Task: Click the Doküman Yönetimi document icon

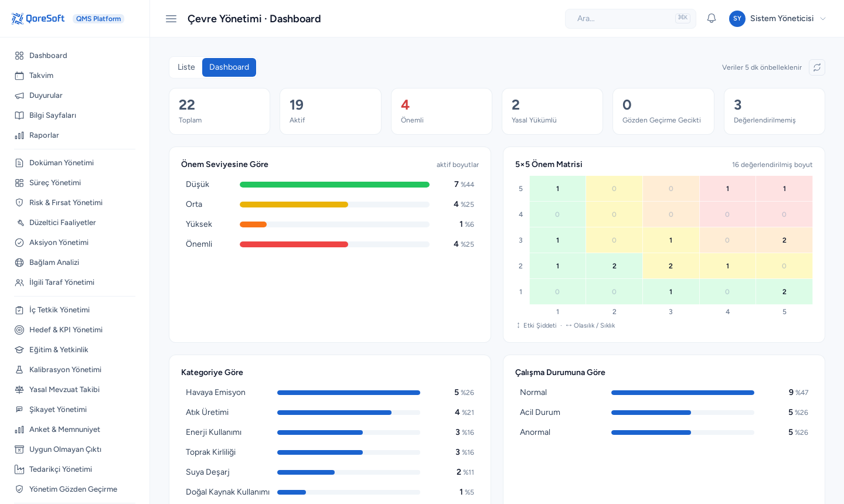Action: click(19, 163)
